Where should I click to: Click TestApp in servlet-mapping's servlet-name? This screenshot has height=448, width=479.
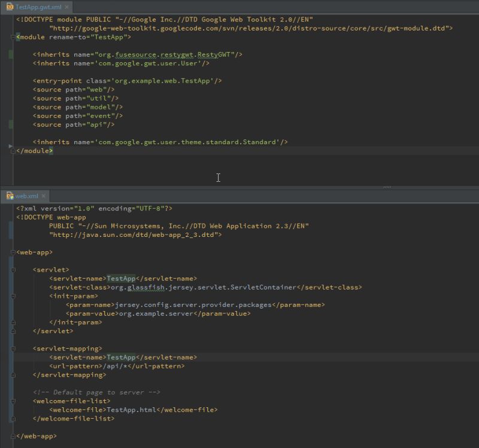click(x=121, y=357)
